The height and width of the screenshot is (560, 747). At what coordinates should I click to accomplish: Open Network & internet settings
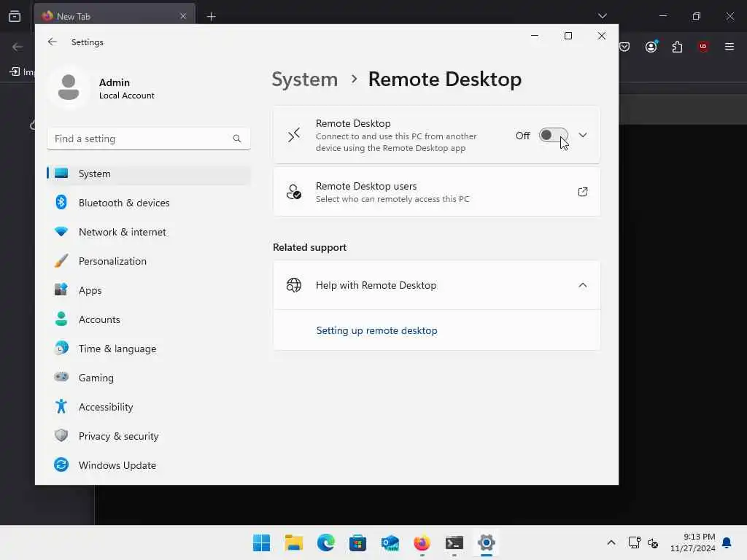(149, 232)
